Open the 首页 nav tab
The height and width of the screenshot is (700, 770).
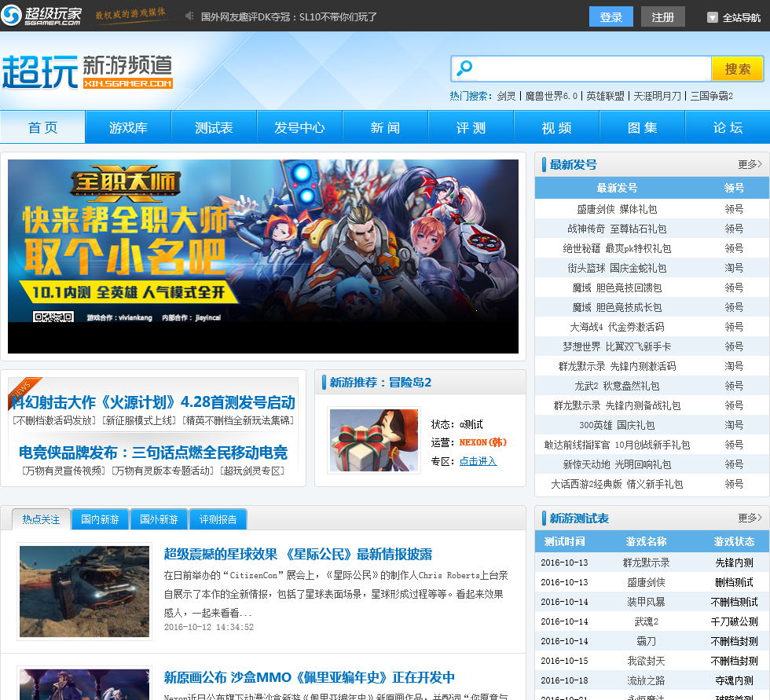click(x=42, y=127)
